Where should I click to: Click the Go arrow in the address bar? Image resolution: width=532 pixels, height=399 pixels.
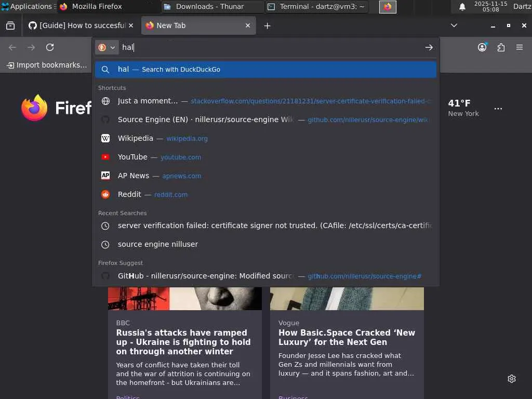429,47
